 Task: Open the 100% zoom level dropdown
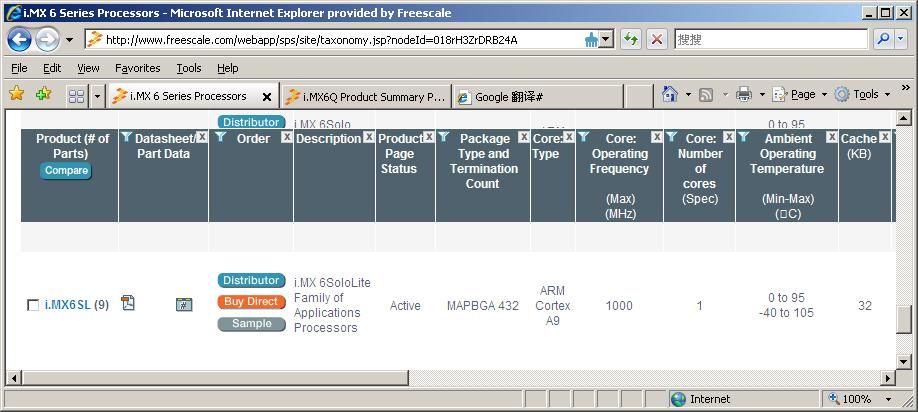pos(888,399)
